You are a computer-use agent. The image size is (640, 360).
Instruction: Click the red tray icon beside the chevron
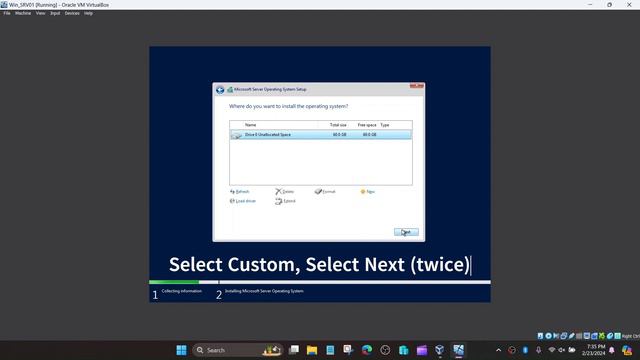[x=512, y=350]
